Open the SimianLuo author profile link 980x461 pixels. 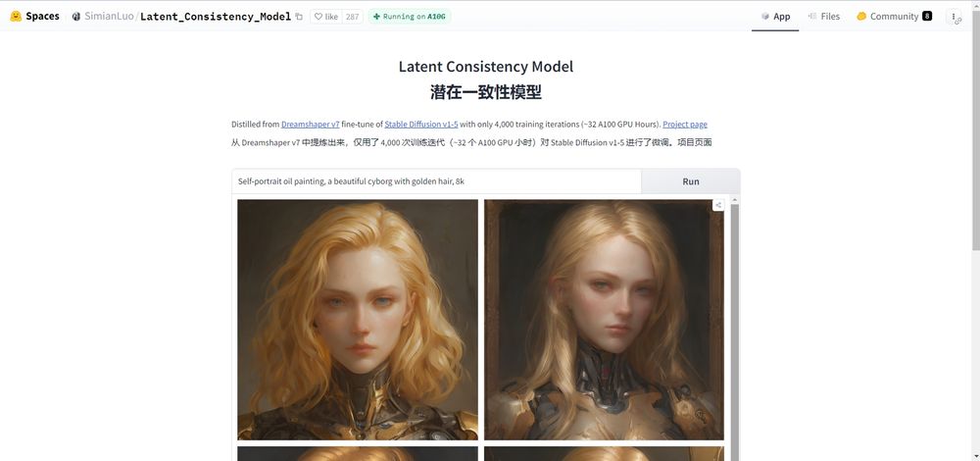108,17
